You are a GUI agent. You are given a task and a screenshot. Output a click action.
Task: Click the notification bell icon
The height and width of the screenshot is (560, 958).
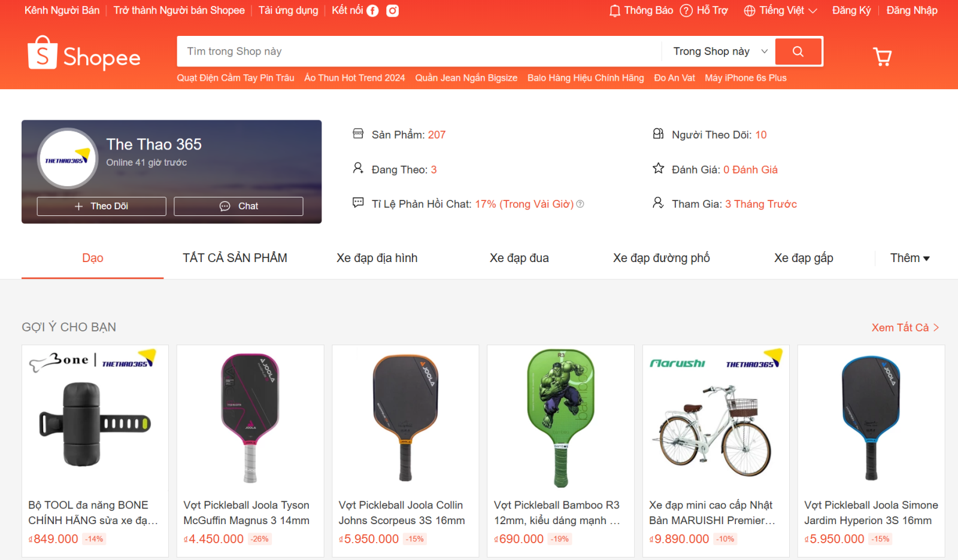click(614, 11)
